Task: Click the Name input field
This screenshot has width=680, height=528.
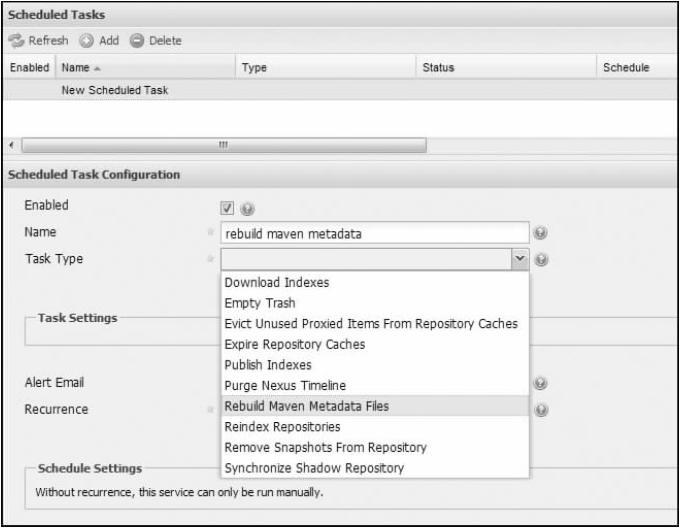Action: (x=373, y=233)
